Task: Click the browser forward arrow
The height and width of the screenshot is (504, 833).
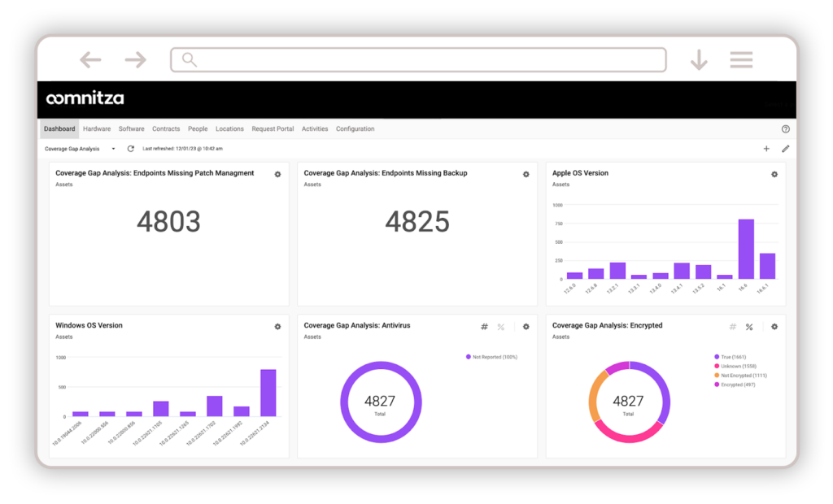Action: coord(135,59)
